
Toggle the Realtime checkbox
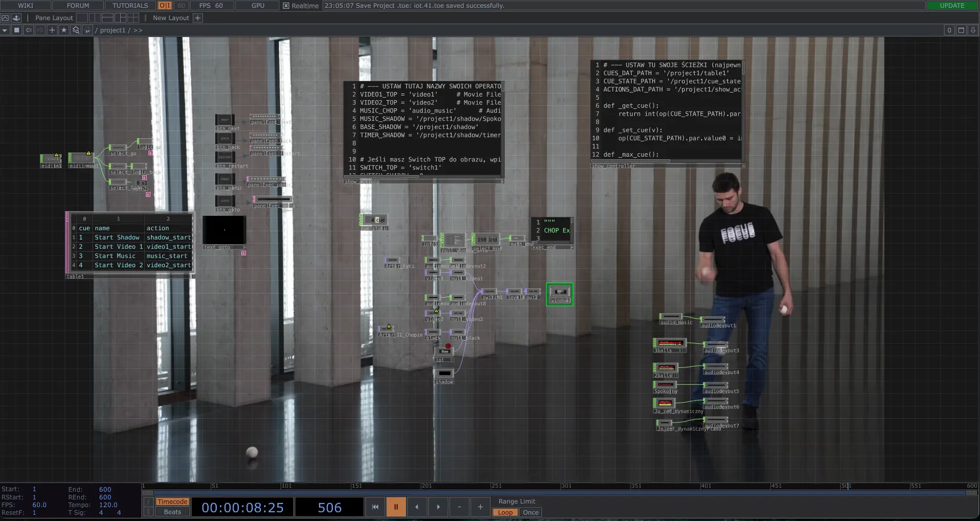[x=286, y=6]
